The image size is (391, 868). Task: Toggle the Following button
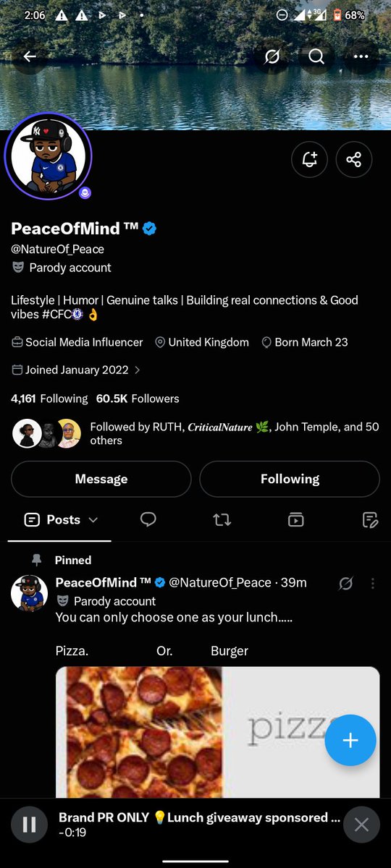click(x=290, y=479)
